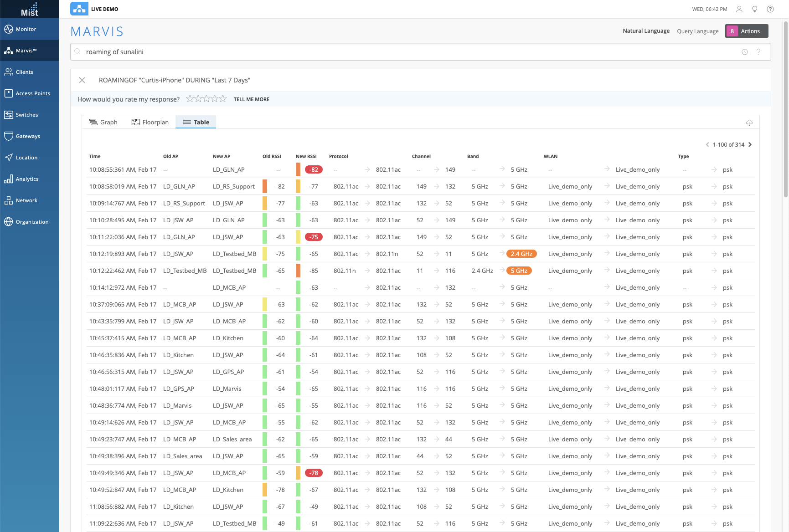Go to next page of results
789x532 pixels.
pyautogui.click(x=750, y=145)
